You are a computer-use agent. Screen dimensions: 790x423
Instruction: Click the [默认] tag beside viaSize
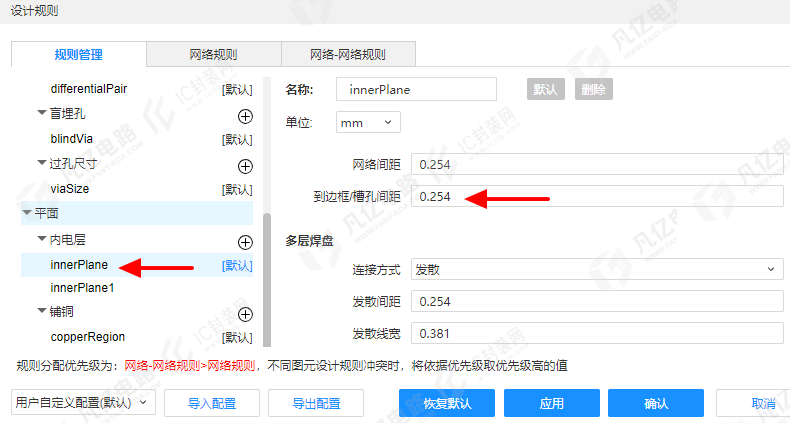237,189
